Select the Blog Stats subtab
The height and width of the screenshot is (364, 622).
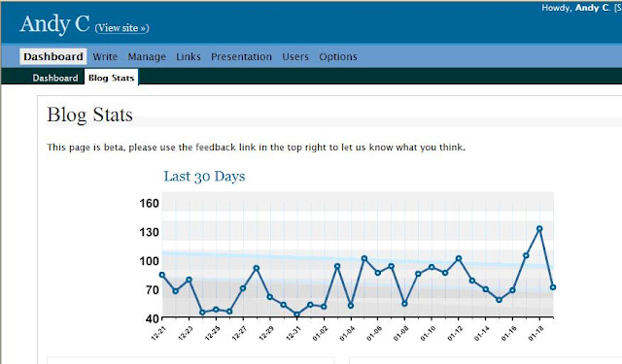[x=111, y=78]
